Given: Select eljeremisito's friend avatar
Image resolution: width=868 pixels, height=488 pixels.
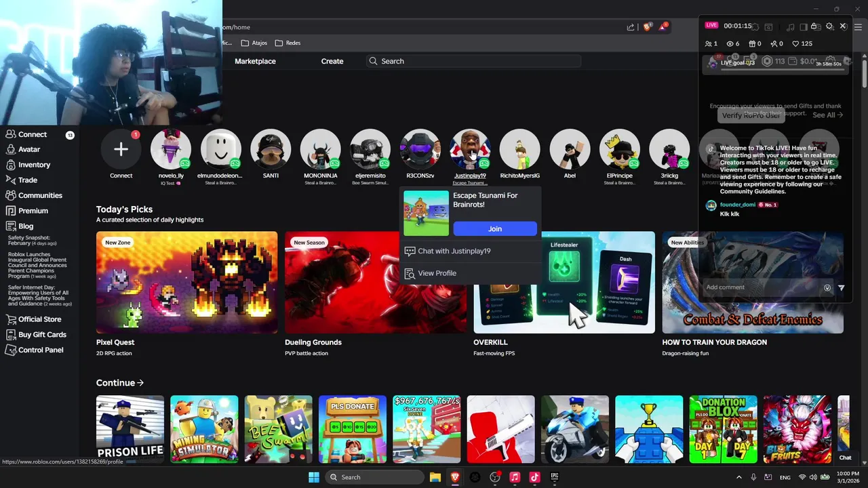Looking at the screenshot, I should tap(370, 149).
